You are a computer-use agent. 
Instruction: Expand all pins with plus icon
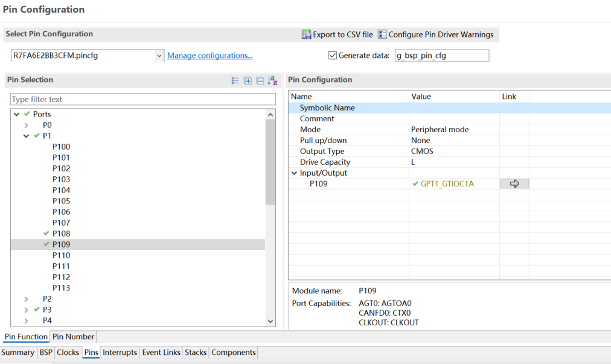248,81
